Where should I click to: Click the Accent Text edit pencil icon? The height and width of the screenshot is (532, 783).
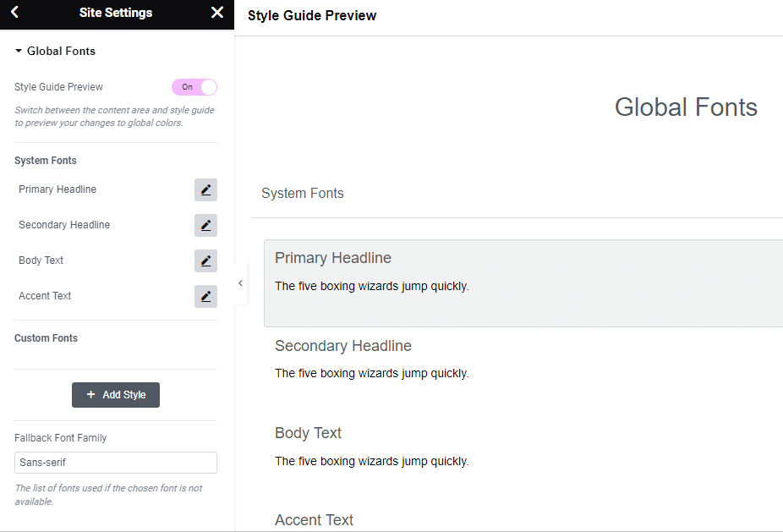pos(205,296)
